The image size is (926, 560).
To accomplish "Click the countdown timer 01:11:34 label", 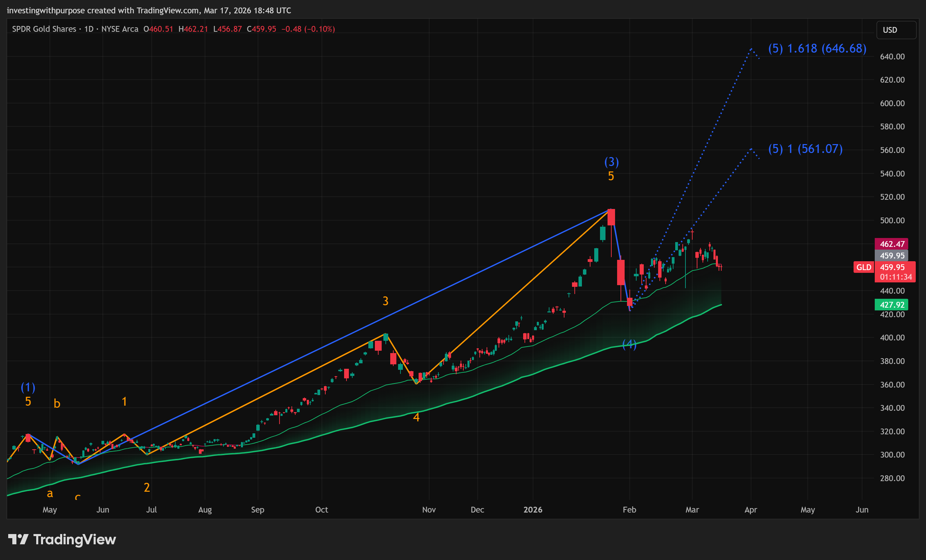I will pos(896,277).
